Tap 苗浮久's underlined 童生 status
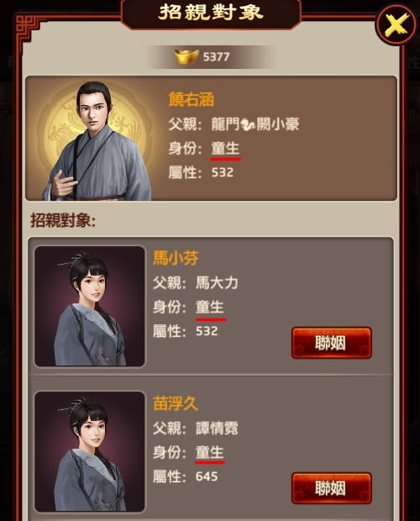Image resolution: width=420 pixels, height=521 pixels. point(210,453)
